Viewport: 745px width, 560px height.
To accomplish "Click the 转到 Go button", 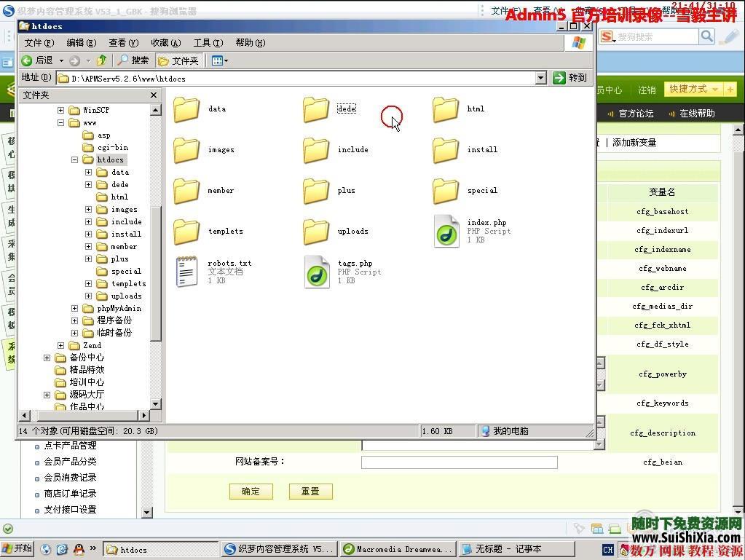I will [569, 78].
